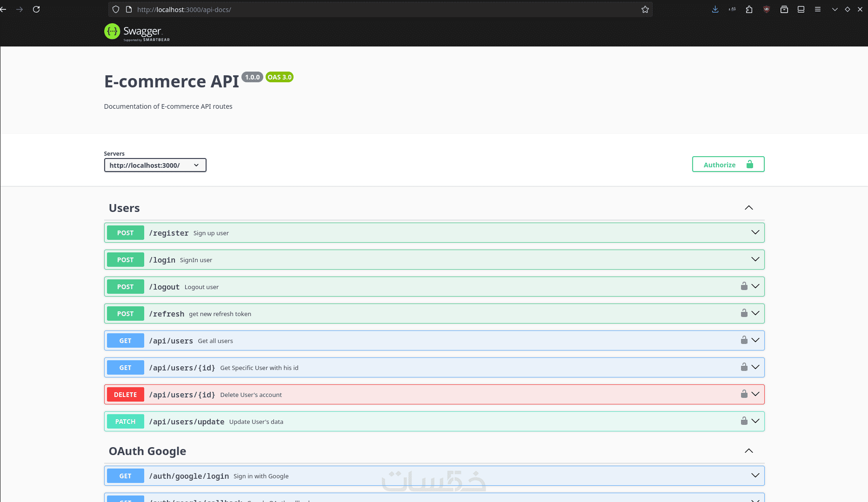
Task: Open the browser downloads panel
Action: coord(715,9)
